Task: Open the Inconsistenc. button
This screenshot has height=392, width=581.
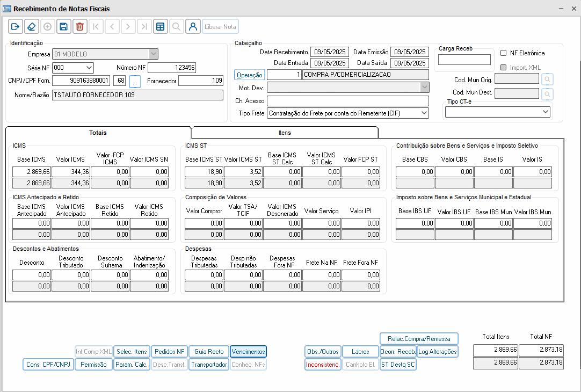Action: coord(323,365)
